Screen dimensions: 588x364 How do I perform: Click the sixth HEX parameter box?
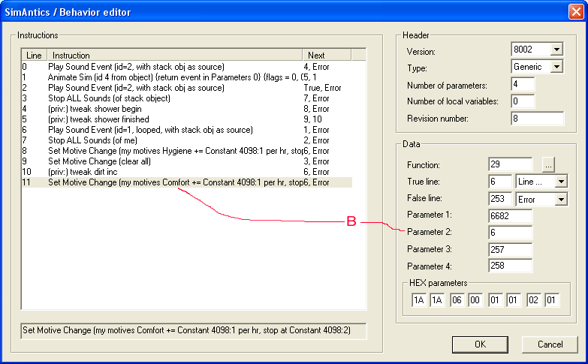point(513,300)
